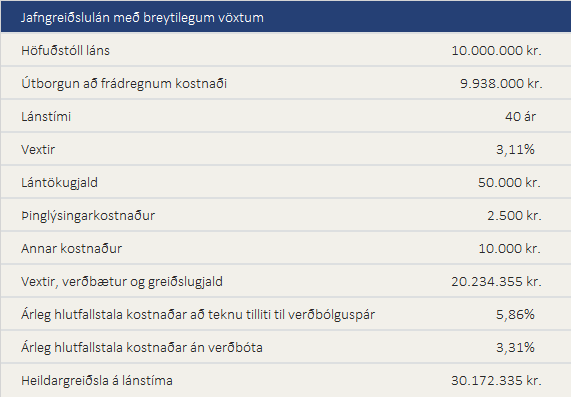Image resolution: width=571 pixels, height=397 pixels.
Task: Click the 30.172.335 kr. total payment
Action: [x=496, y=381]
